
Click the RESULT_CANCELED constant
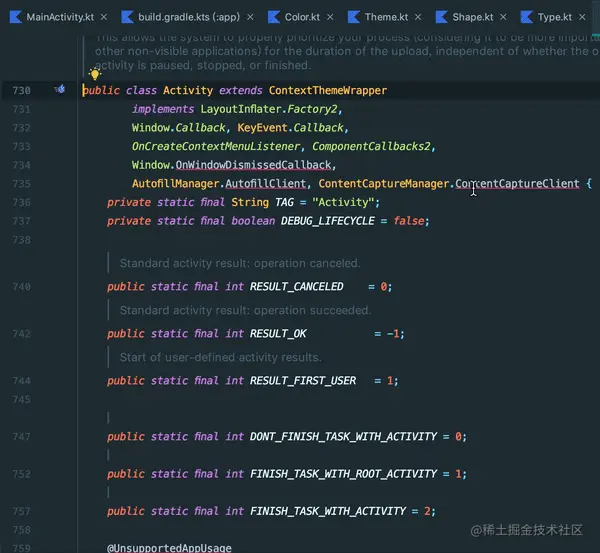[297, 287]
